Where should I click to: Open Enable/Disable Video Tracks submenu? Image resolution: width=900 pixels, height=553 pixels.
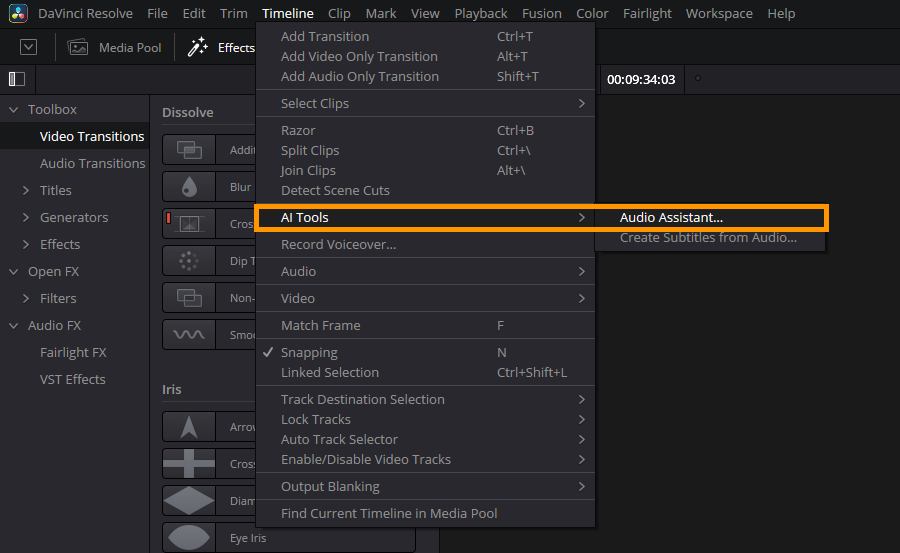425,460
